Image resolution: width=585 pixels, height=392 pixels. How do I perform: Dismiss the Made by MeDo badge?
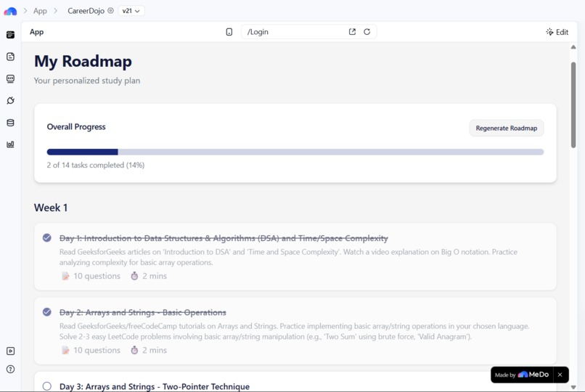pyautogui.click(x=560, y=375)
